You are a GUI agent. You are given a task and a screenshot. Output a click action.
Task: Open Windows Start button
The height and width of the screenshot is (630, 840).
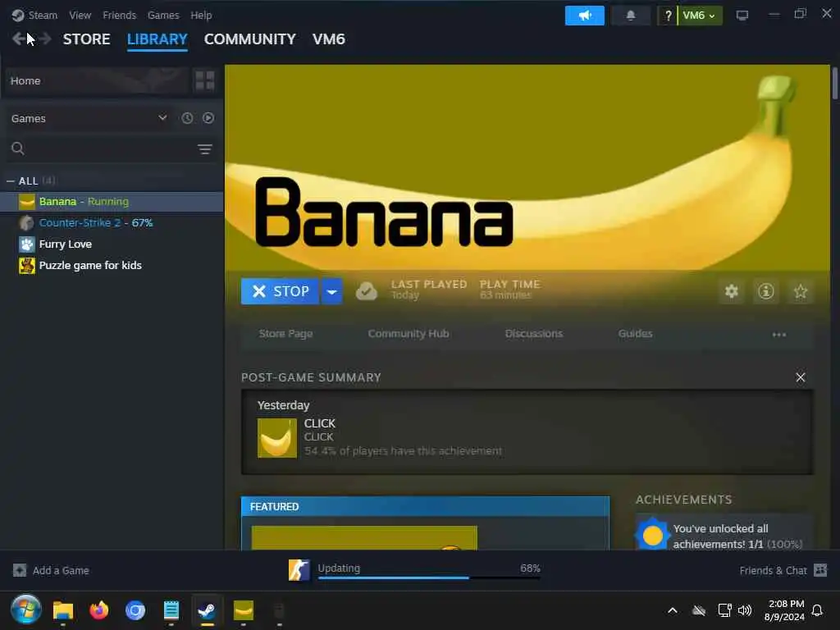(25, 609)
